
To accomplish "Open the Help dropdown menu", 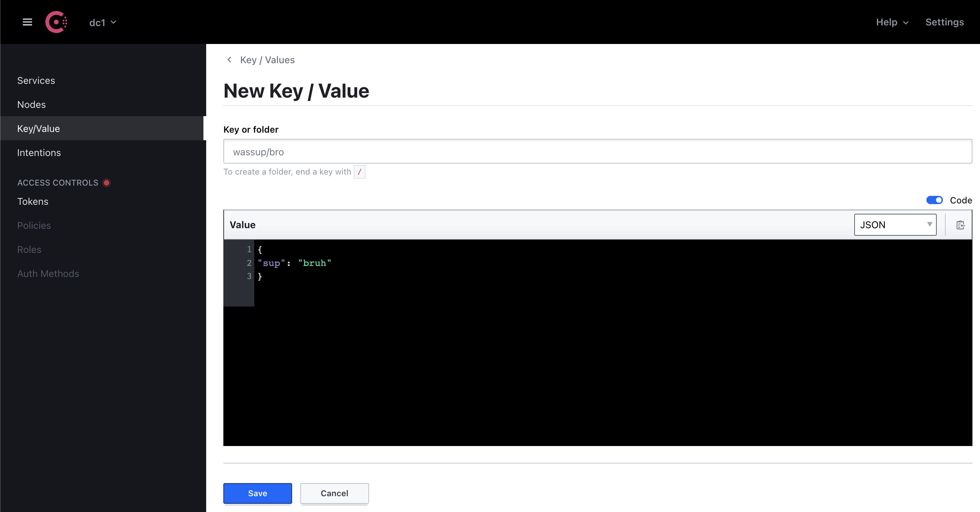I will pos(892,22).
